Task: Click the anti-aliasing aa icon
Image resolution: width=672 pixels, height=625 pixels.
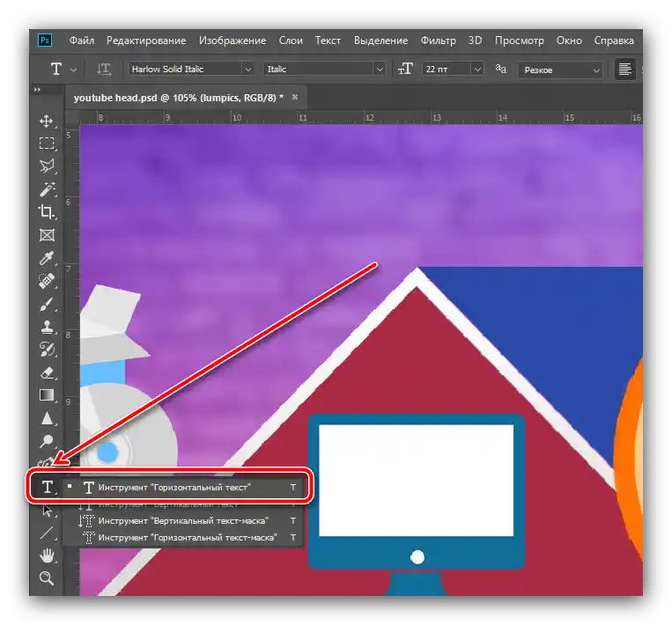Action: click(500, 69)
